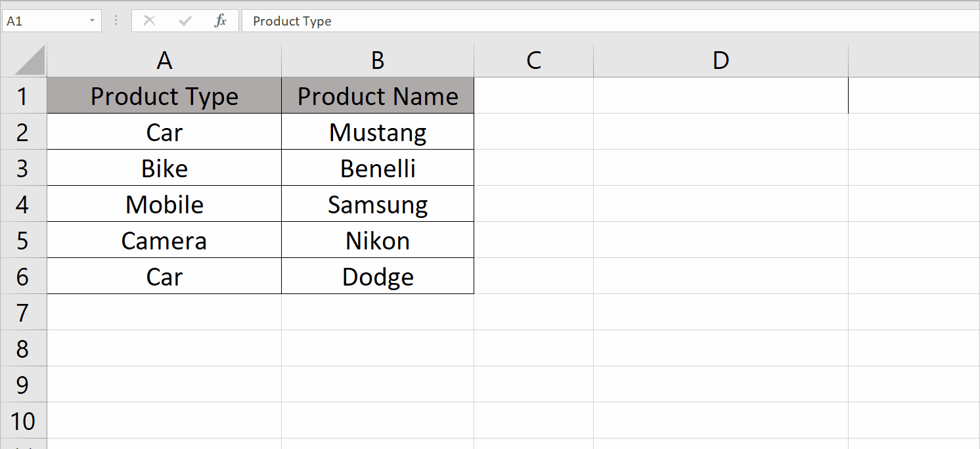Click the vertical dots separator after Name Box

point(116,20)
